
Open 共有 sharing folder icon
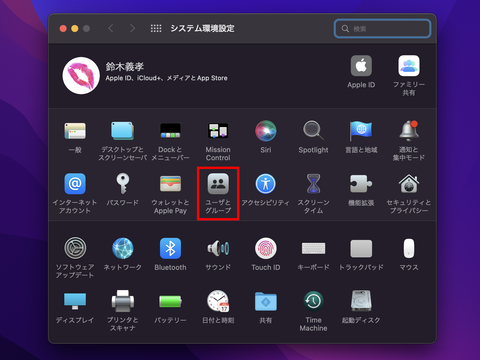pos(266,301)
